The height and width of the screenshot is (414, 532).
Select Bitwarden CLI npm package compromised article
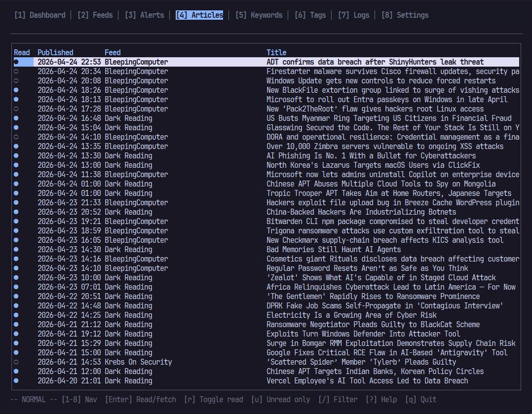[x=266, y=222]
